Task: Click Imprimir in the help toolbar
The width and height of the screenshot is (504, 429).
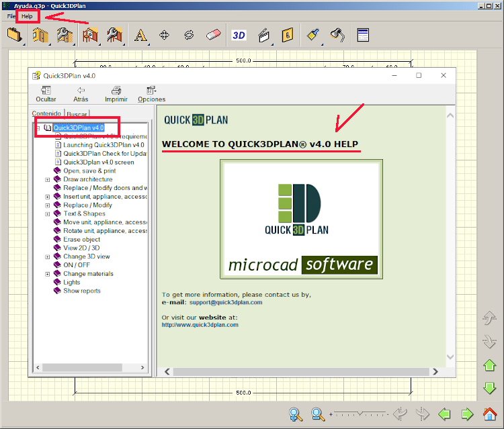Action: (x=116, y=94)
